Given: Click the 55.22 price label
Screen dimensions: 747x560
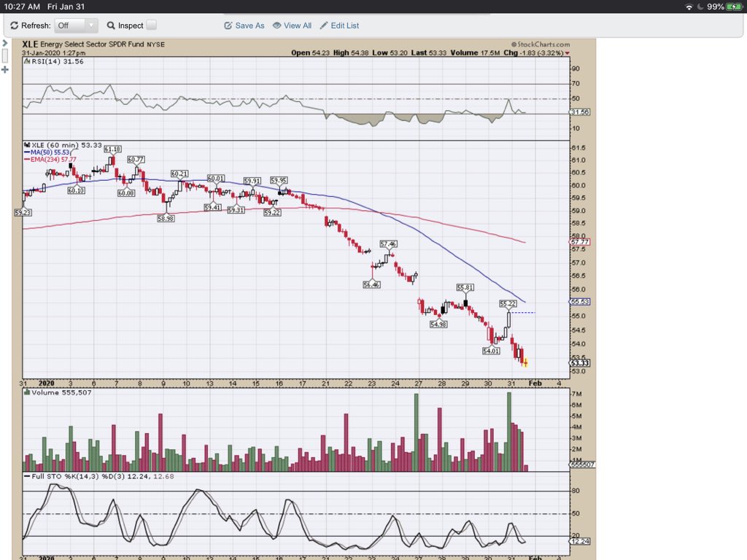Looking at the screenshot, I should click(508, 303).
